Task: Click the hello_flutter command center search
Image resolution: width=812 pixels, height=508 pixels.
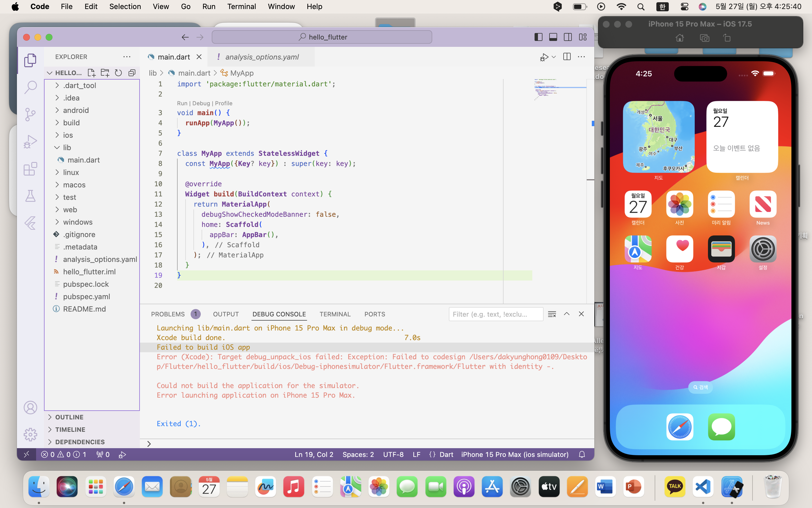Action: click(x=322, y=37)
